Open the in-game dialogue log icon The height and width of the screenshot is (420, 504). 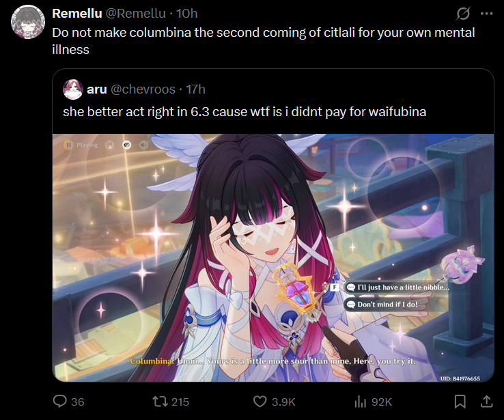coord(110,145)
